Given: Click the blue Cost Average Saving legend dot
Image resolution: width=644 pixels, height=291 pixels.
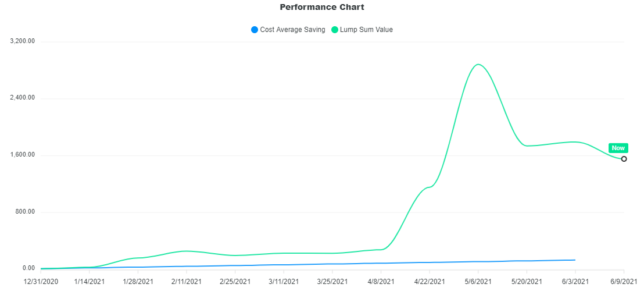Looking at the screenshot, I should tap(255, 30).
